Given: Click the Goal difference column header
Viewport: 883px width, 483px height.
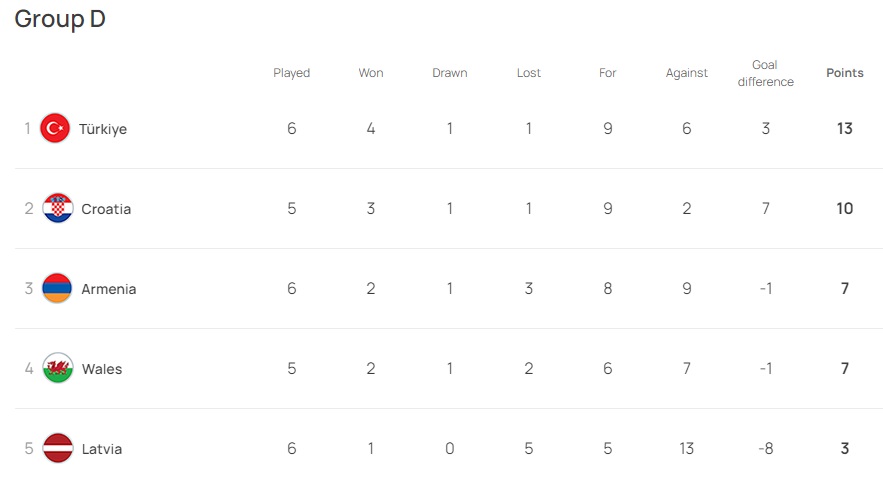Looking at the screenshot, I should [x=765, y=73].
